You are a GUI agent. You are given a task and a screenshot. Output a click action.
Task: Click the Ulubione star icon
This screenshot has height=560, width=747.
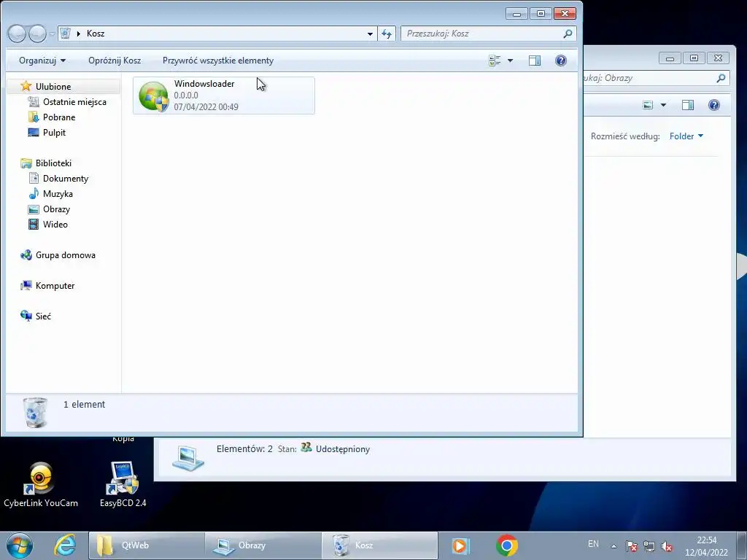tap(26, 86)
